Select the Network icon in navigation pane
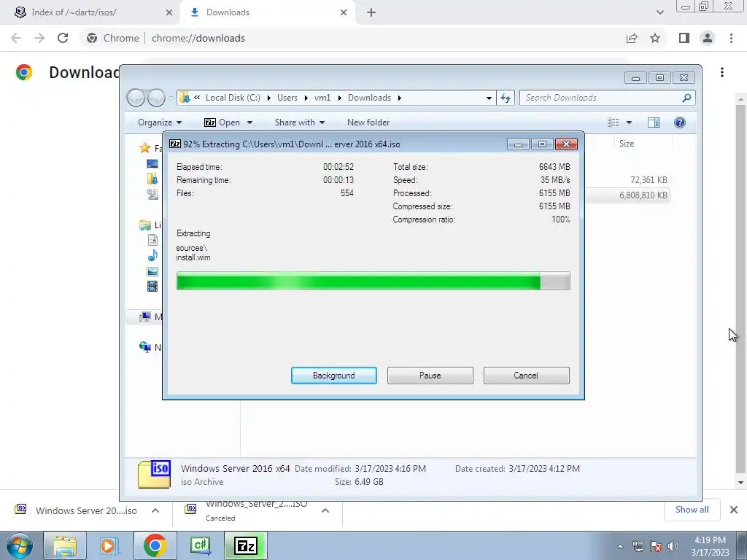This screenshot has height=560, width=747. [x=145, y=346]
